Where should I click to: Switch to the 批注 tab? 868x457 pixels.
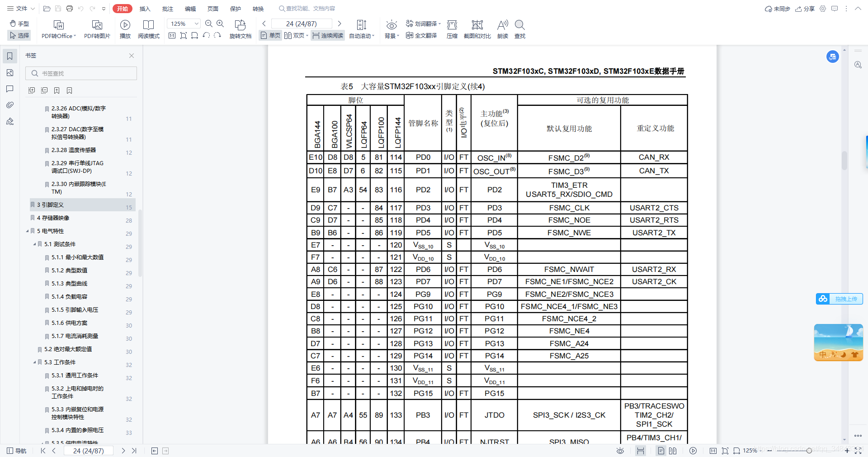(167, 9)
